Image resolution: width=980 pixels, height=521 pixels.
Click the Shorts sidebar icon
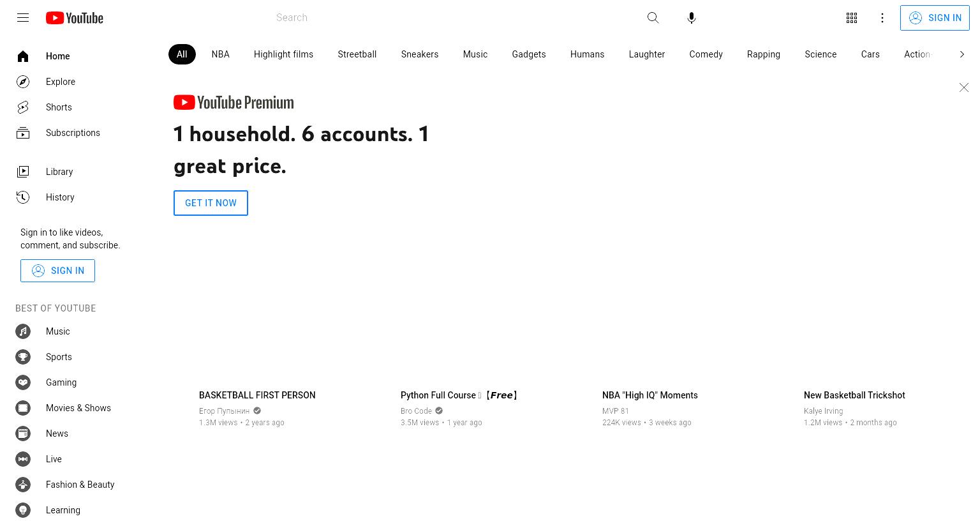point(23,107)
